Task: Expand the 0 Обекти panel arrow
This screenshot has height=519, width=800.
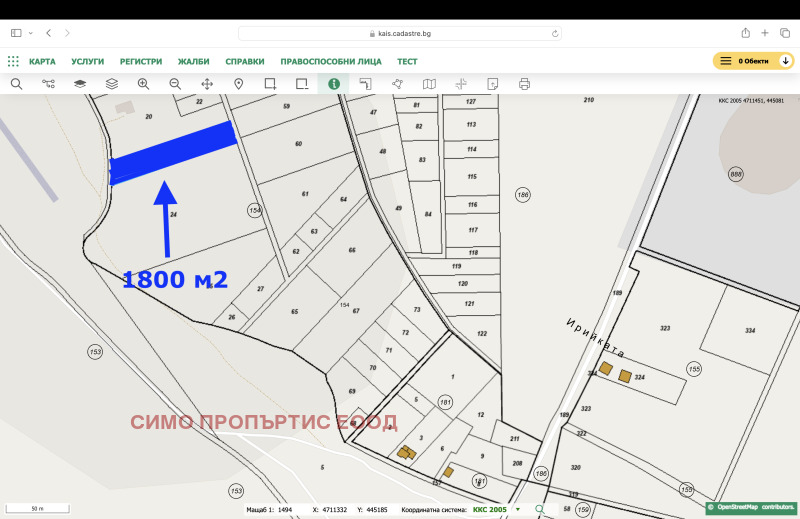Action: click(x=786, y=61)
